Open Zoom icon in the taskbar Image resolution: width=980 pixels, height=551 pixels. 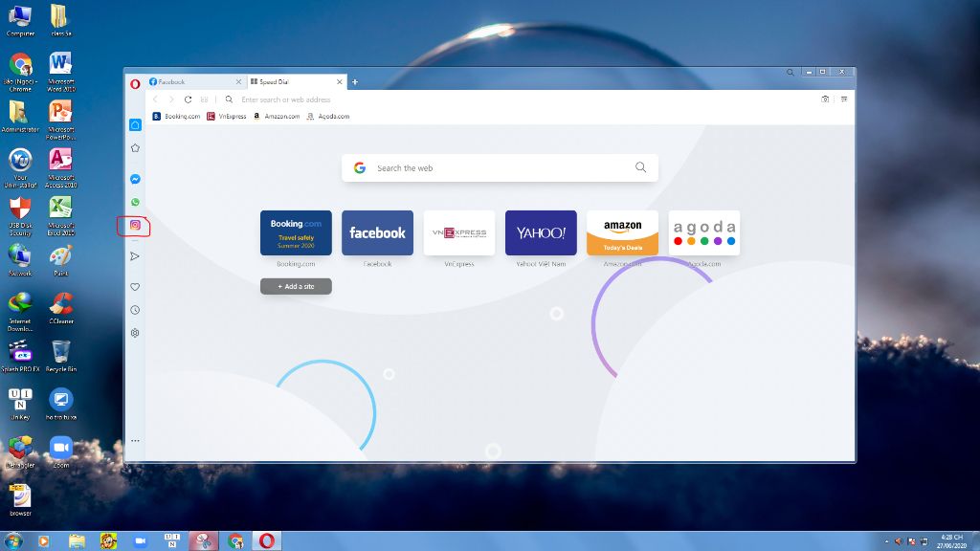coord(141,541)
